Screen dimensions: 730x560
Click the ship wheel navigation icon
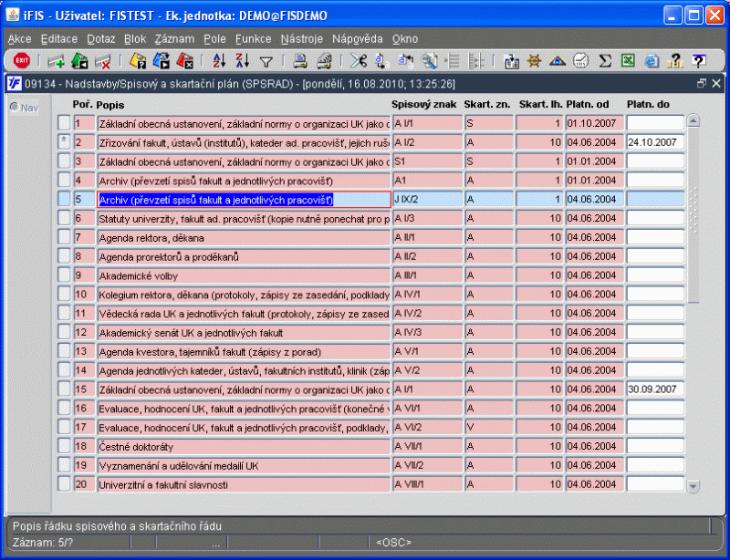coord(535,60)
